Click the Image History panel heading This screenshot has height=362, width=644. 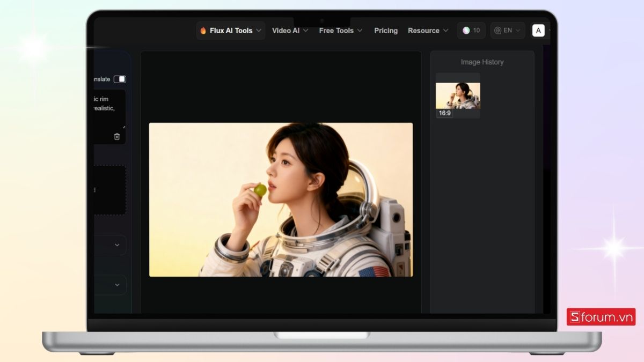[482, 62]
